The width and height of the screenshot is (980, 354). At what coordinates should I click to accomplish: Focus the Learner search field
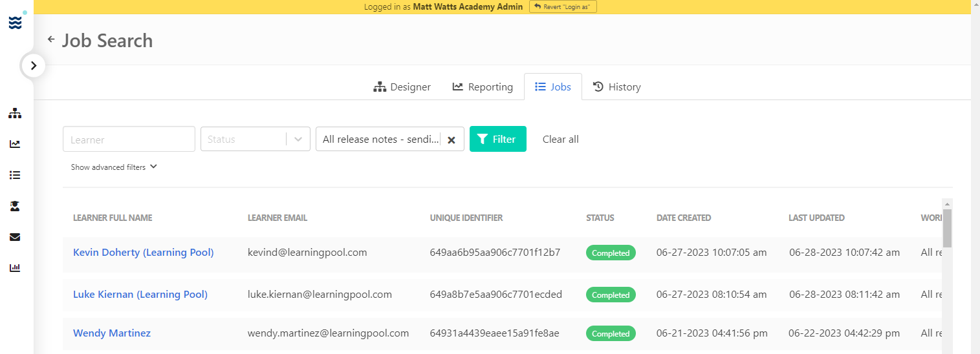[x=129, y=139]
